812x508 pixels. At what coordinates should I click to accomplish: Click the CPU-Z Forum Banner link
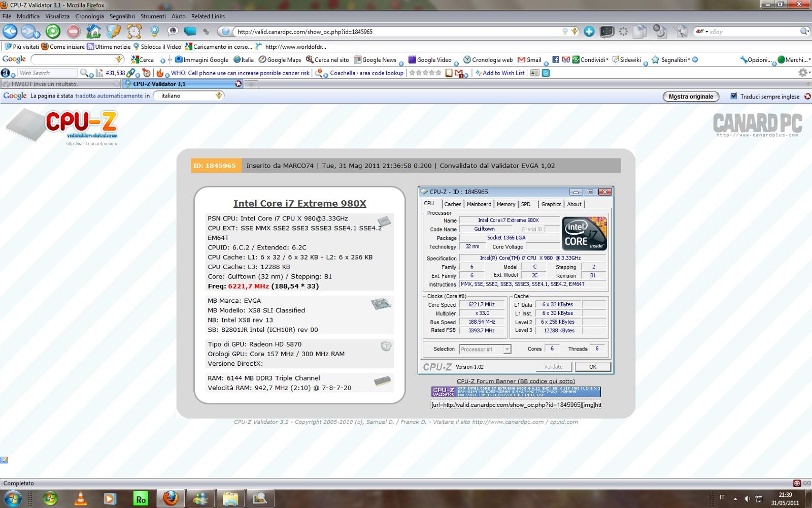point(516,381)
